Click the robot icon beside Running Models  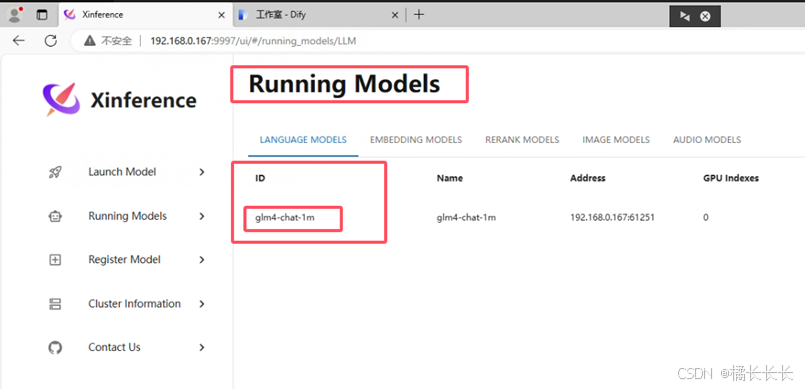click(55, 217)
